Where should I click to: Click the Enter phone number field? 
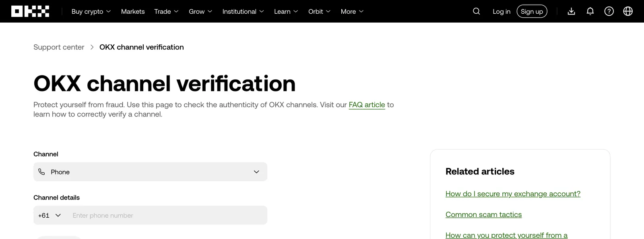point(167,215)
